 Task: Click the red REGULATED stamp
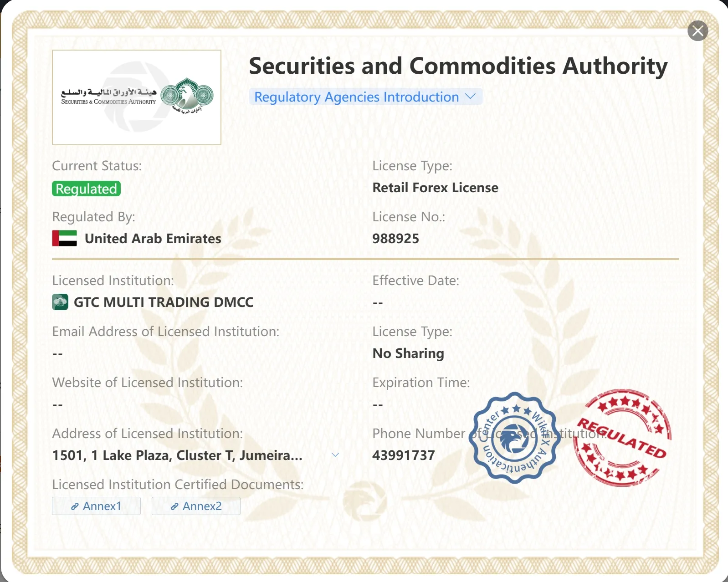pyautogui.click(x=622, y=438)
